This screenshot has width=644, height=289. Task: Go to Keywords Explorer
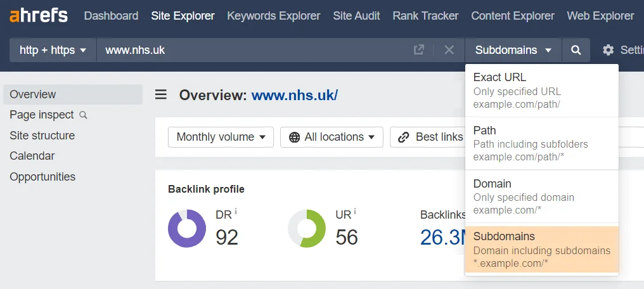tap(274, 16)
